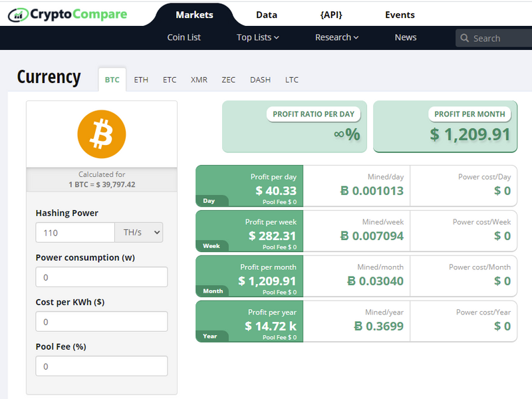Click the orange Bitcoin coin icon
The image size is (532, 399).
coord(102,134)
